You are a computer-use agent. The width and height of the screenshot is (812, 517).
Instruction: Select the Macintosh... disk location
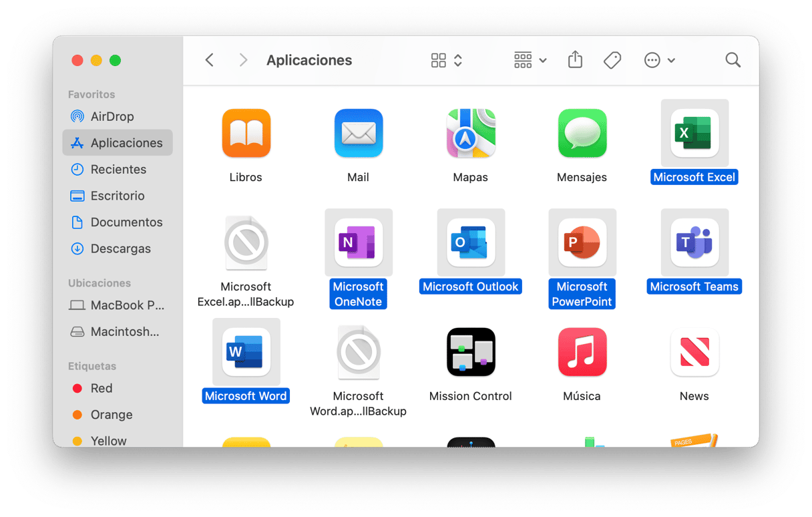[118, 331]
